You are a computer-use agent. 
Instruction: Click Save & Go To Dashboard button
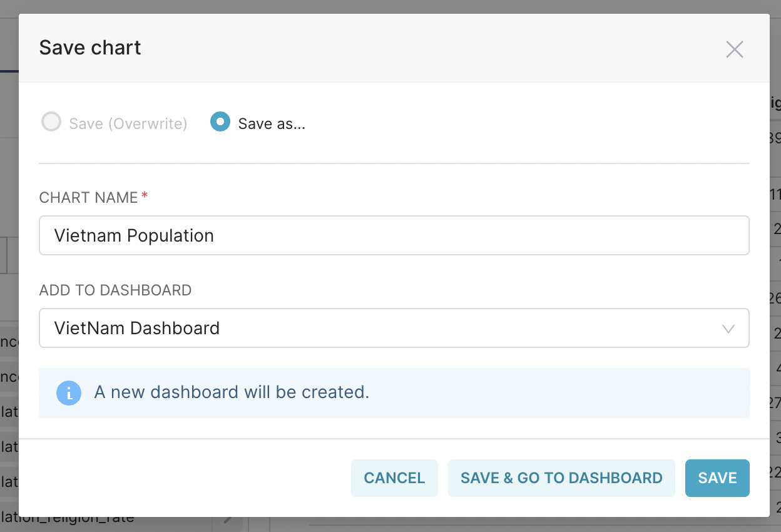[561, 478]
